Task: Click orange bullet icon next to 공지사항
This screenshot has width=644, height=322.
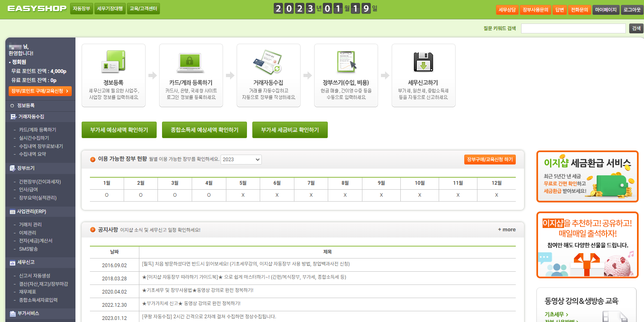Action: coord(93,230)
